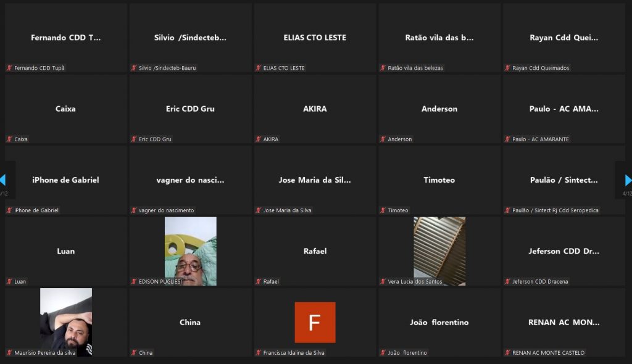The width and height of the screenshot is (632, 364).
Task: Select Maurísio Pereira da silva video thumbnail
Action: tap(66, 322)
